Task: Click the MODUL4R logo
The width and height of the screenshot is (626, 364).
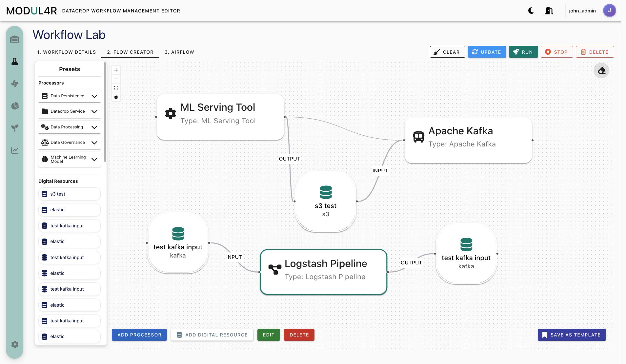Action: click(x=31, y=11)
